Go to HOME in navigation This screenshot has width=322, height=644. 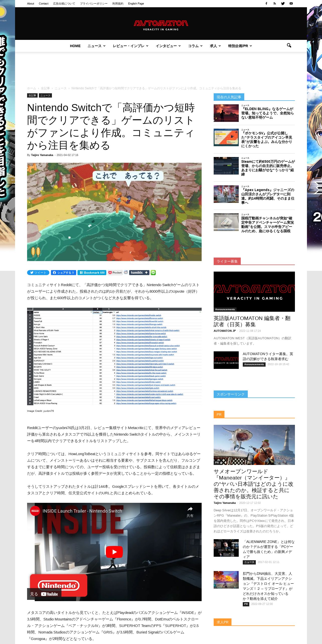tap(75, 46)
